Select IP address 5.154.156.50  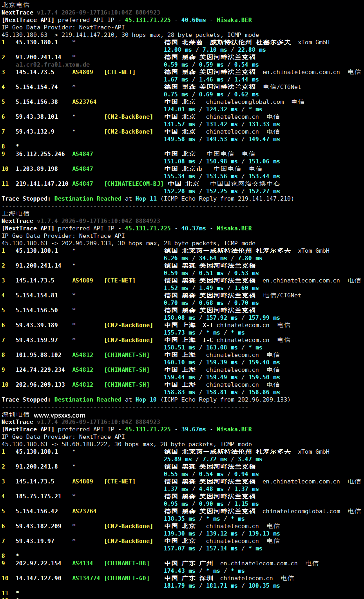coord(37,310)
